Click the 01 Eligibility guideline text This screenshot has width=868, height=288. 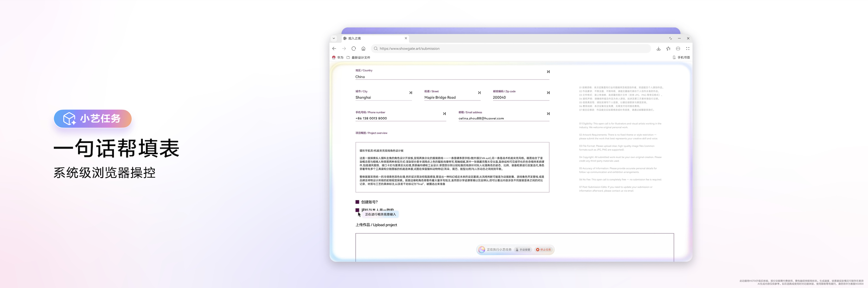[x=620, y=125]
